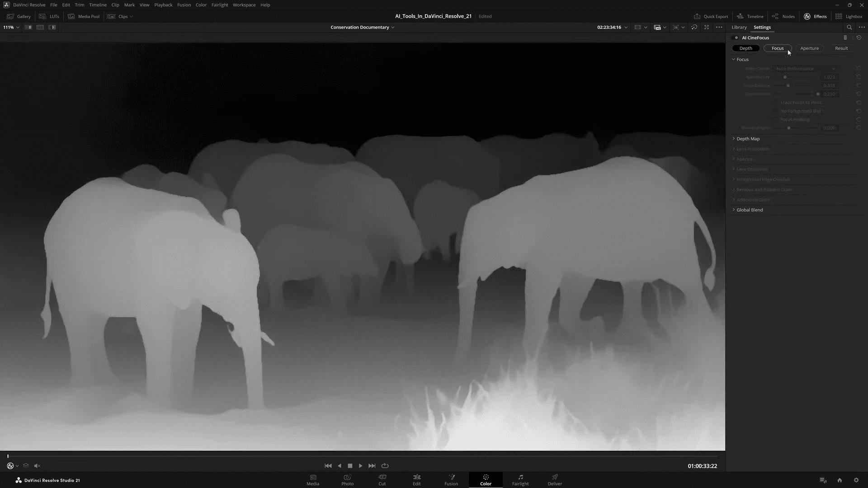Click the slider set to 0.350 in Focus
Screen dimensions: 868x488
pos(818,94)
